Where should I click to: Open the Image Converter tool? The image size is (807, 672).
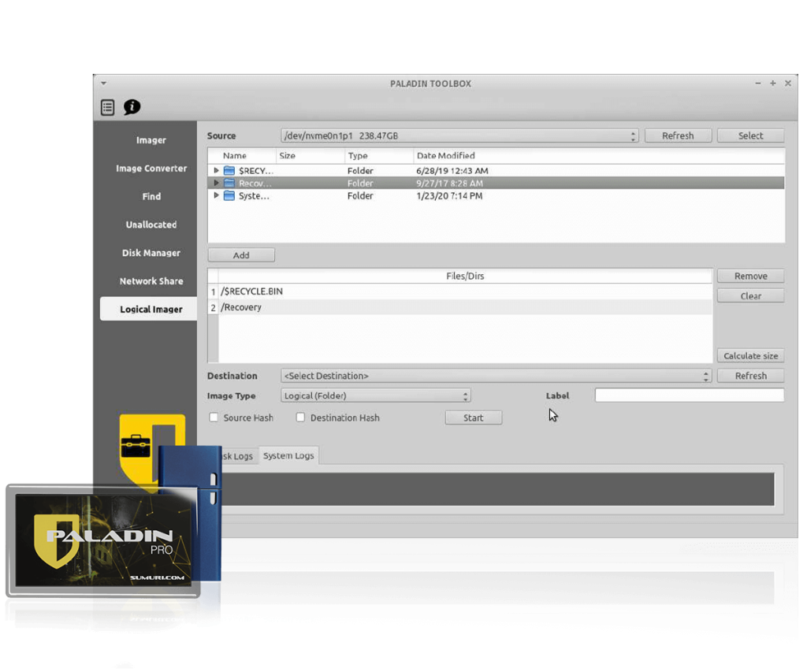click(150, 168)
